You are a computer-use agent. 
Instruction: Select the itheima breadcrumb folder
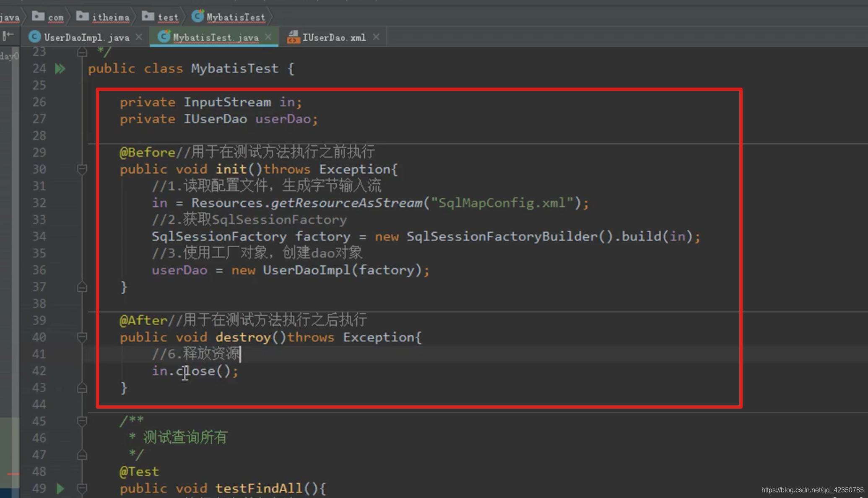coord(103,17)
